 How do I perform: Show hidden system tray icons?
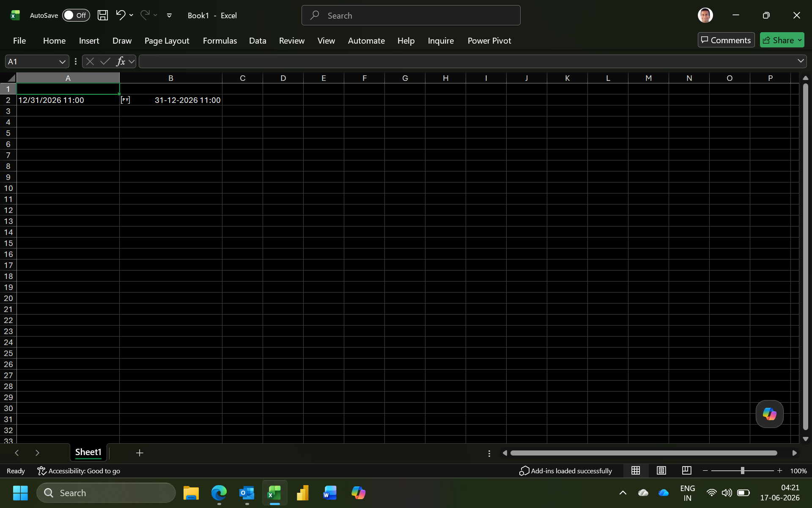pos(623,493)
